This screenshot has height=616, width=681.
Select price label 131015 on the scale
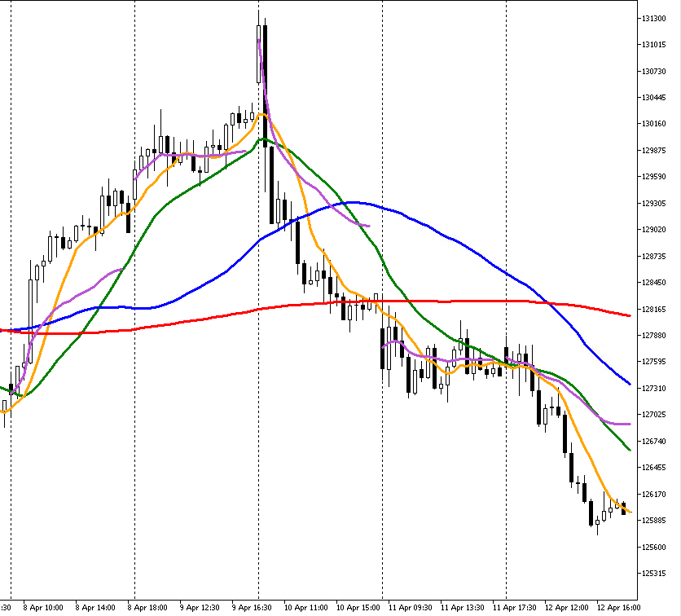pos(653,45)
